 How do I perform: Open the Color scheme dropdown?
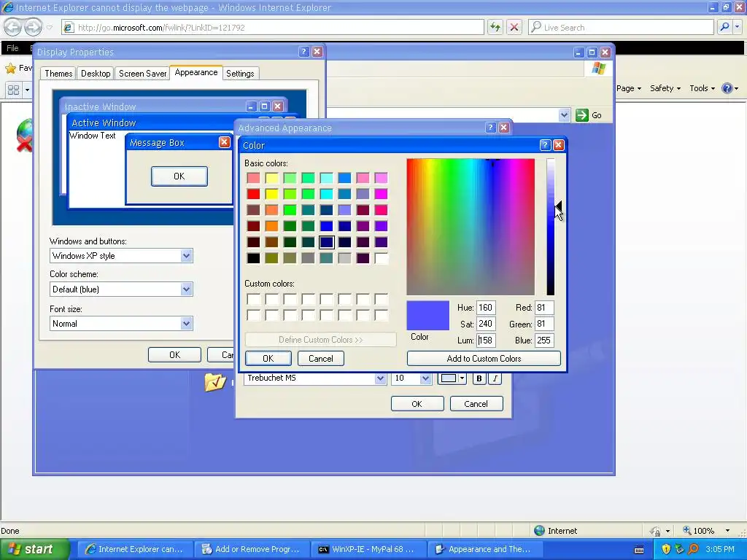click(x=186, y=289)
